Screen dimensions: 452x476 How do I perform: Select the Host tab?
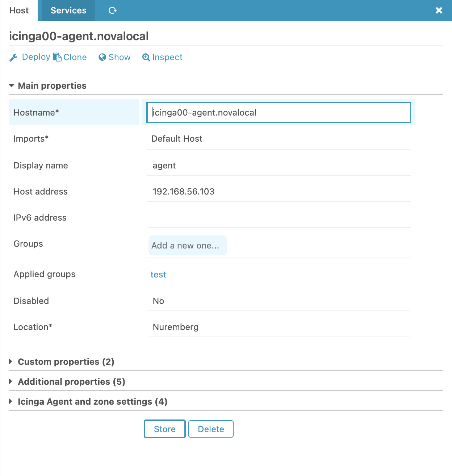tap(18, 11)
